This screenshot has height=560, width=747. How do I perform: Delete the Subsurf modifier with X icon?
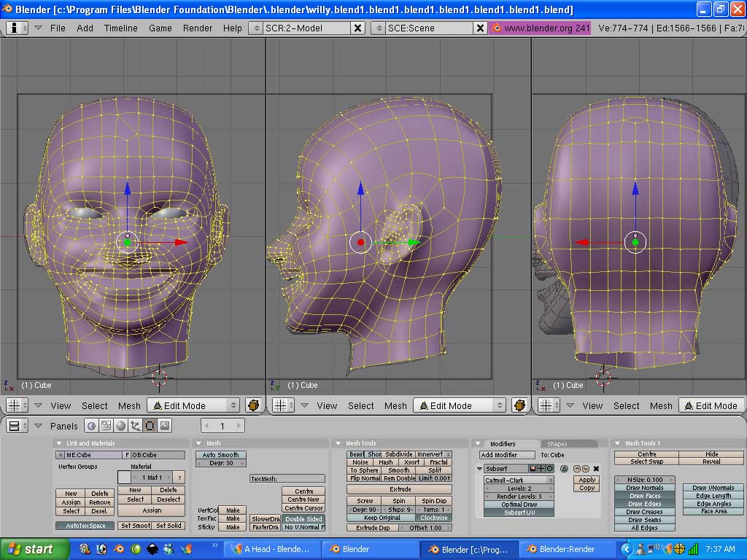coord(596,469)
